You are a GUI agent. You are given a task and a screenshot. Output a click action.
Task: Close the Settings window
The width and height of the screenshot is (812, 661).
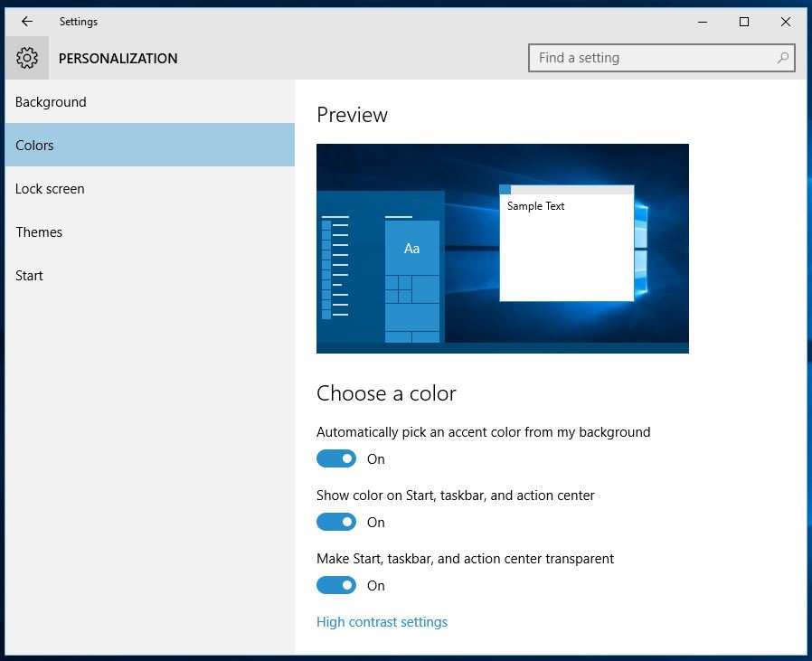click(x=786, y=22)
